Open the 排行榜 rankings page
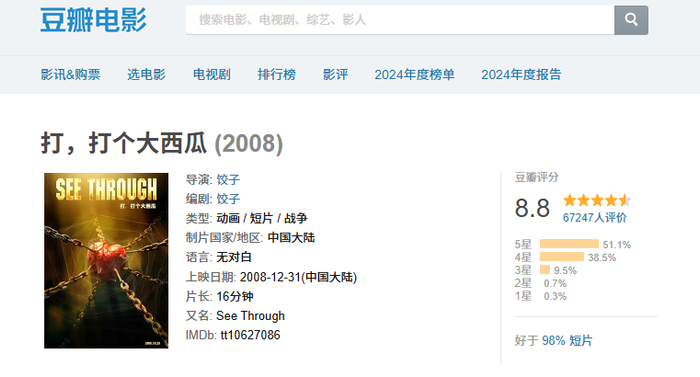Viewport: 700px width, 377px height. (277, 75)
